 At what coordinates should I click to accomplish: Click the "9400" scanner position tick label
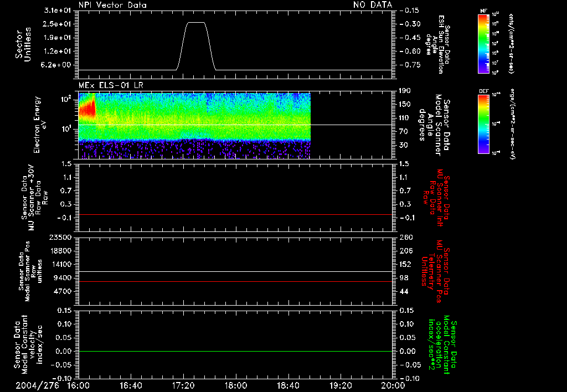tap(63, 278)
